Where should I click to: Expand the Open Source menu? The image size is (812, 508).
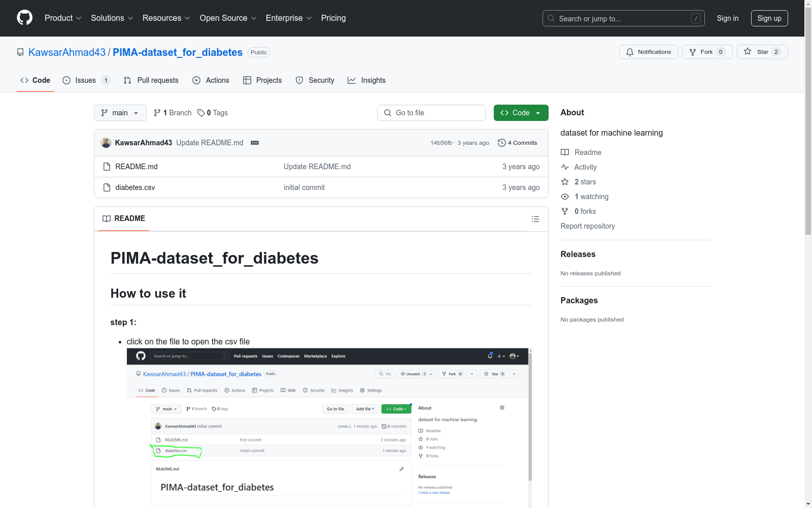click(x=228, y=18)
